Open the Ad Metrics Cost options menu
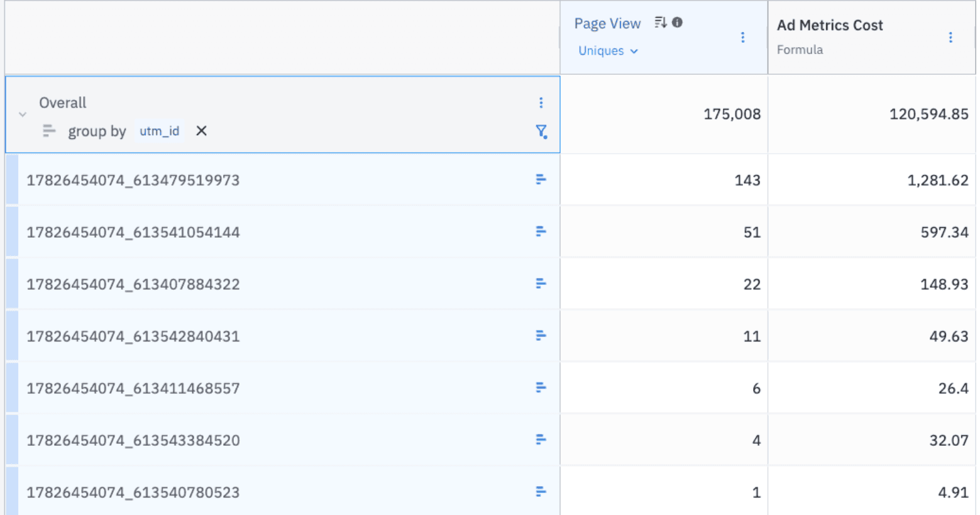Screen dimensions: 980x515 [x=952, y=38]
